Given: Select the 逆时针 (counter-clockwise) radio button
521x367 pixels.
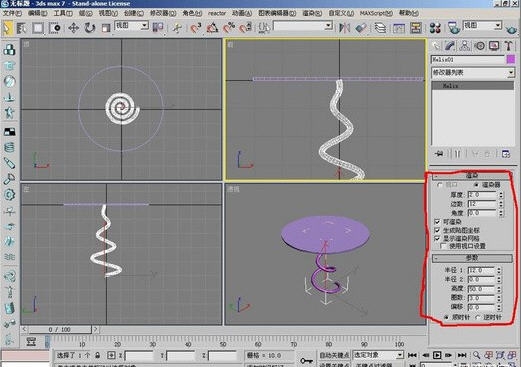Looking at the screenshot, I should click(478, 318).
